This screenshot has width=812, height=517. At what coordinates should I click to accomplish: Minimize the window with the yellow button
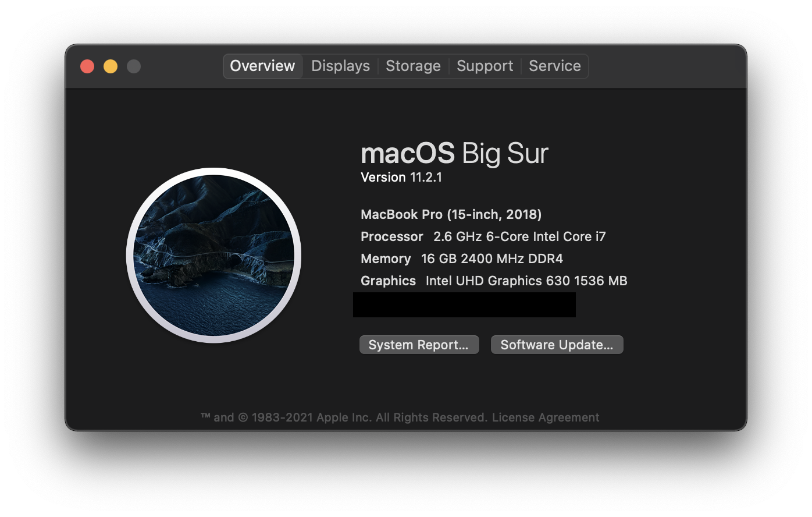111,66
